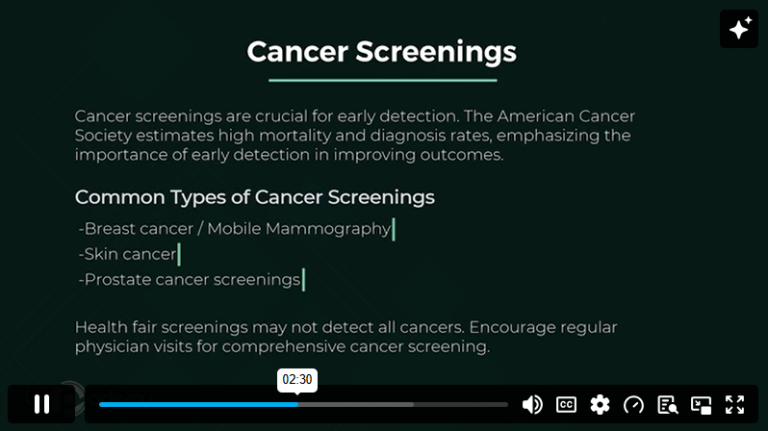Mute the video volume speaker icon
This screenshot has width=768, height=431.
pyautogui.click(x=532, y=405)
